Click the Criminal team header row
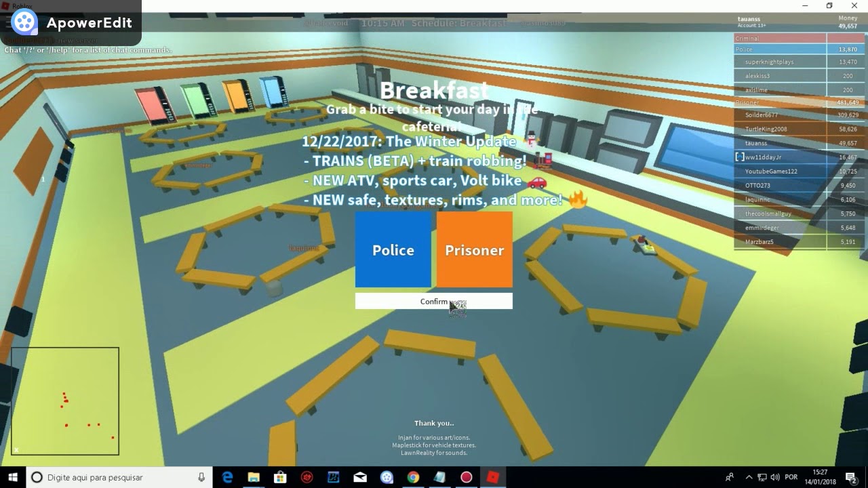The width and height of the screenshot is (868, 488). [797, 39]
